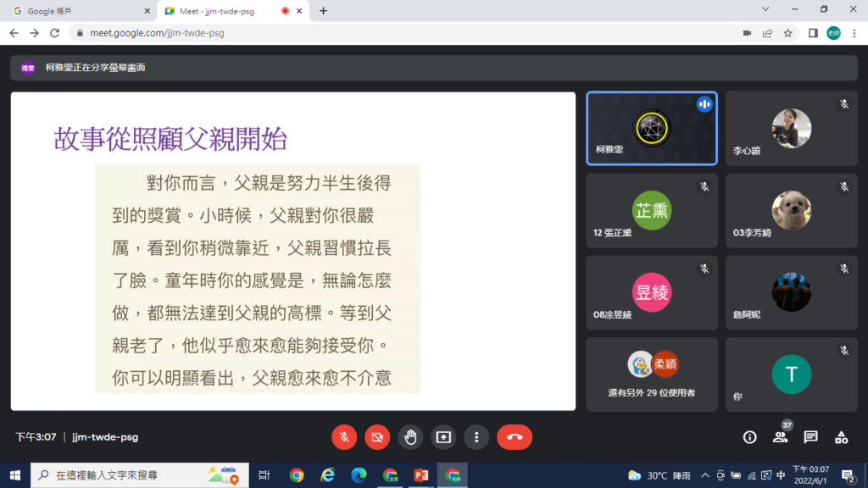Screen dimensions: 868x488
Task: Toggle the camera off button
Action: pyautogui.click(x=377, y=437)
